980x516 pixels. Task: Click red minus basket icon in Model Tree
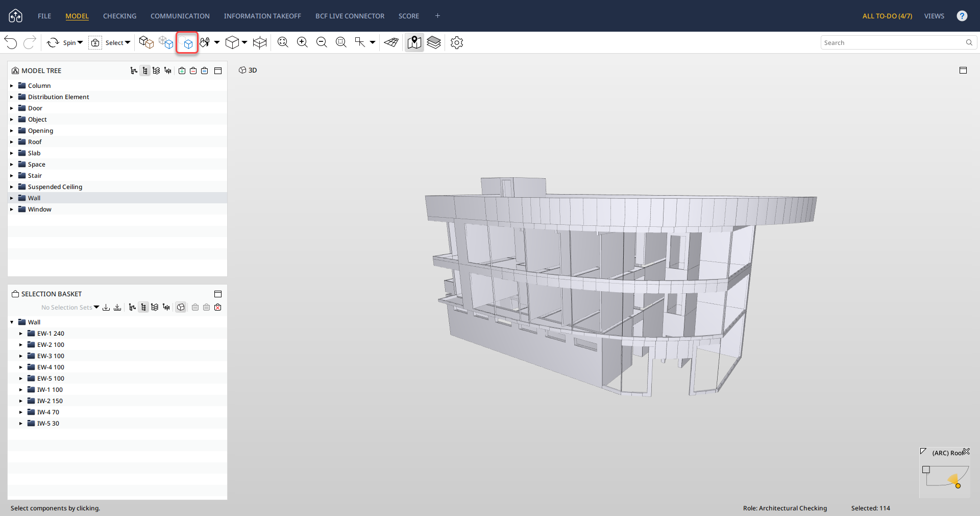point(193,71)
